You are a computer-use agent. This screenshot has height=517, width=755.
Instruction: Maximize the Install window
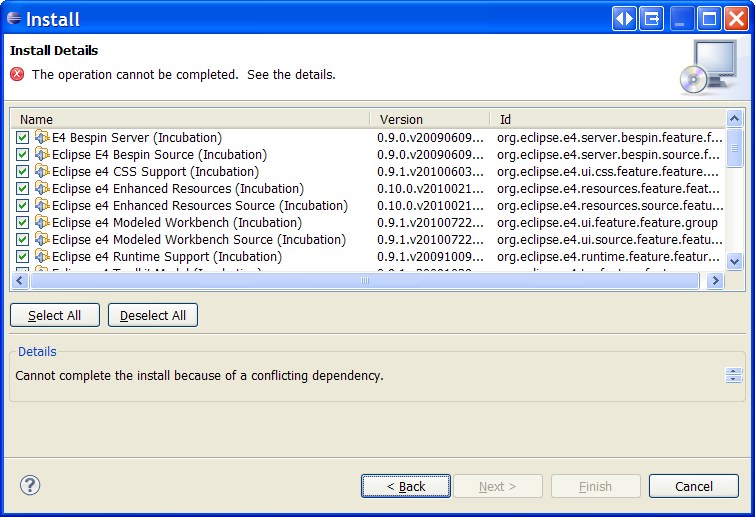coord(709,19)
